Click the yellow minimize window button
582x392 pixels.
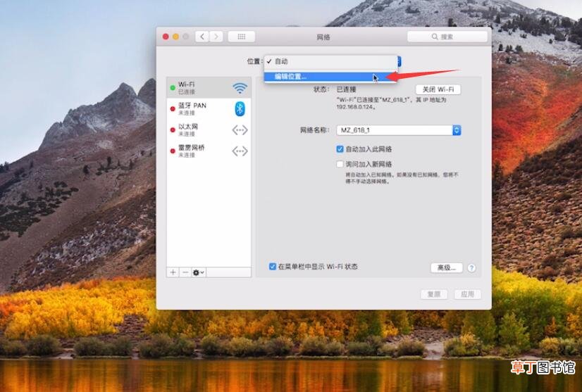[175, 37]
